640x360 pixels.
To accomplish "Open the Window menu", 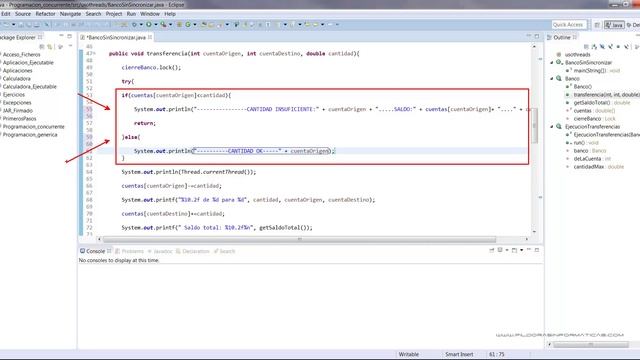I will coord(150,14).
